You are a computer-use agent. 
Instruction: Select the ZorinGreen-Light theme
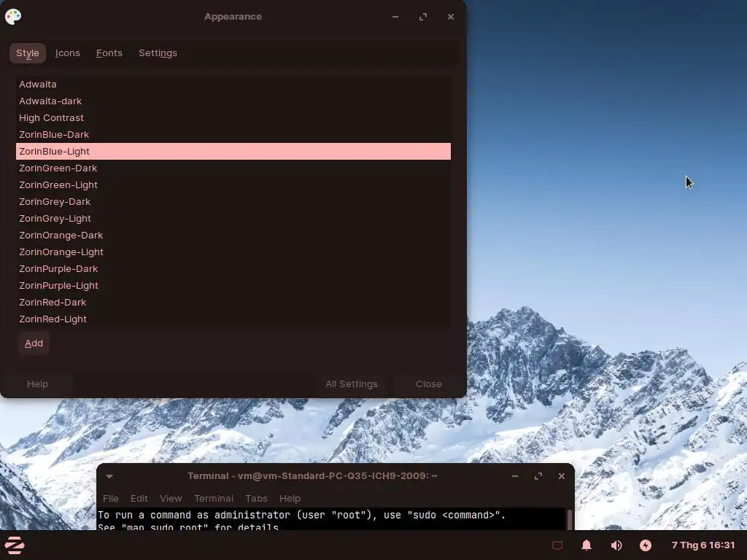[x=233, y=184]
